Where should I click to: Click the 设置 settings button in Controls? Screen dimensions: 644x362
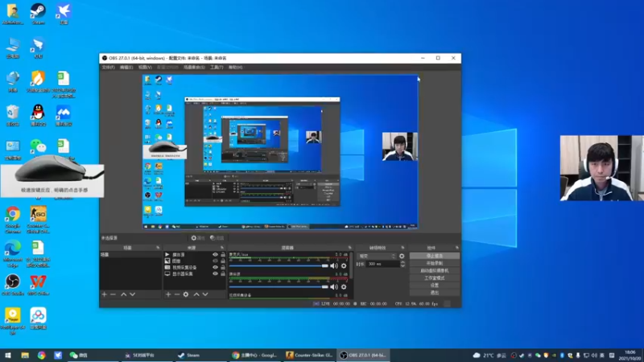[x=435, y=285]
